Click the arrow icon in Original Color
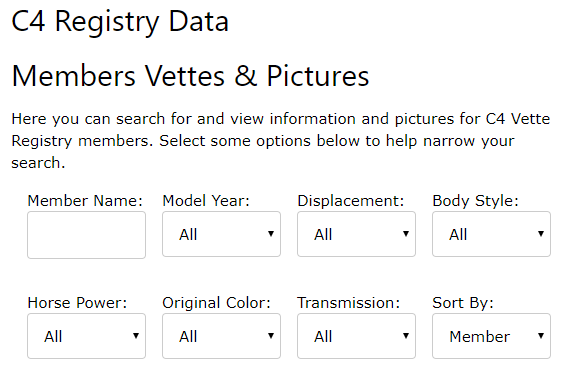The image size is (576, 378). point(271,336)
